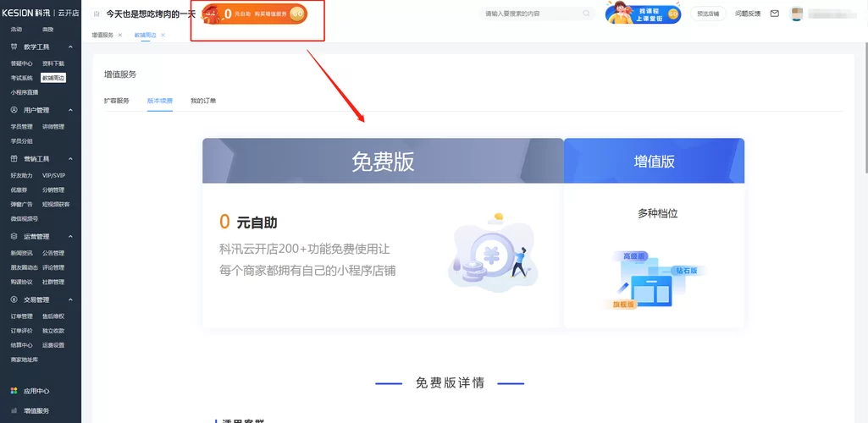The width and height of the screenshot is (868, 423).
Task: Switch to the 教辅周边 page tab
Action: 145,35
